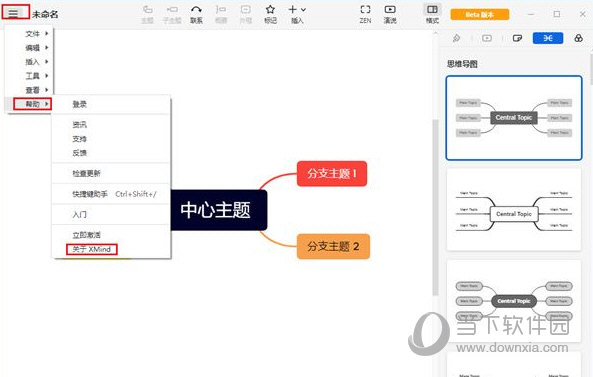Minimize the XMind window

(531, 14)
